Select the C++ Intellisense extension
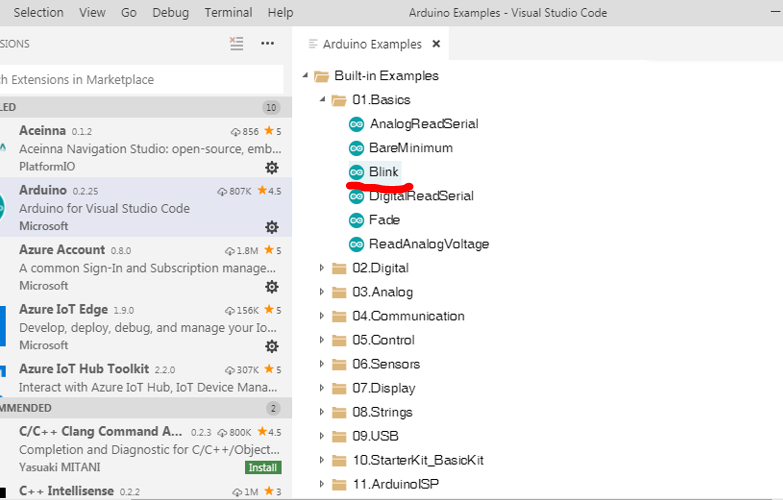 tap(146, 491)
